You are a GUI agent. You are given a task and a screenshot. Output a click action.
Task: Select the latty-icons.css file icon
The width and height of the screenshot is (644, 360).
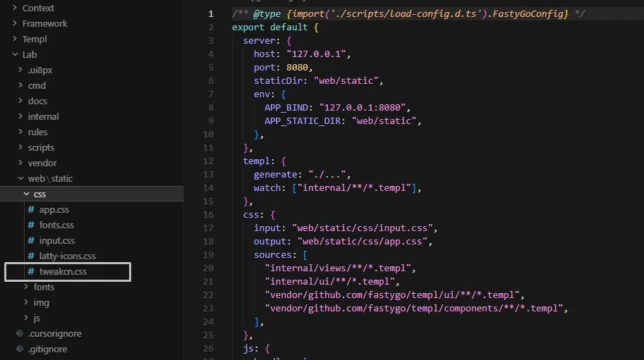coord(31,256)
